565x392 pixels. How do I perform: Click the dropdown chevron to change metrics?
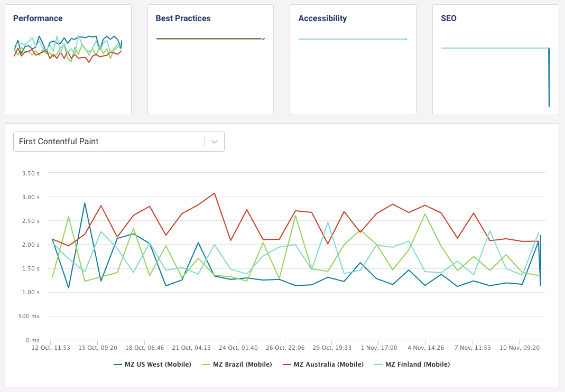pyautogui.click(x=214, y=142)
